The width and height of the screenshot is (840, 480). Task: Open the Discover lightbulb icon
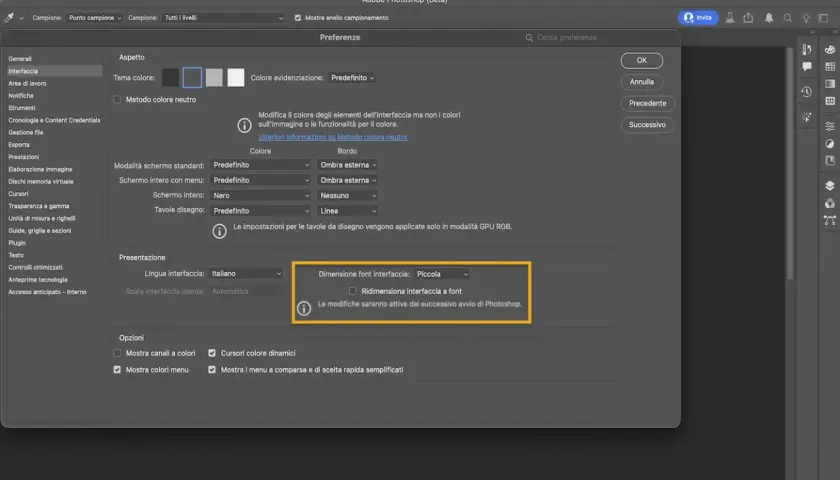(806, 18)
